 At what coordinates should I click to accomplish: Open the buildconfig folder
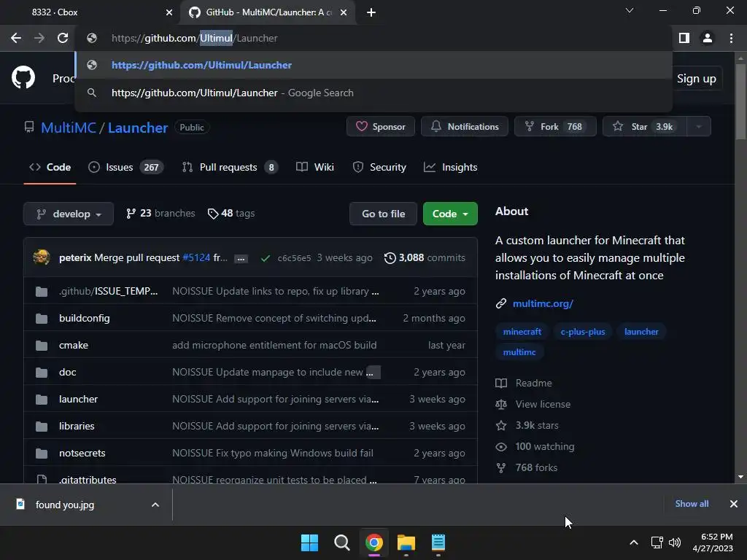point(85,318)
